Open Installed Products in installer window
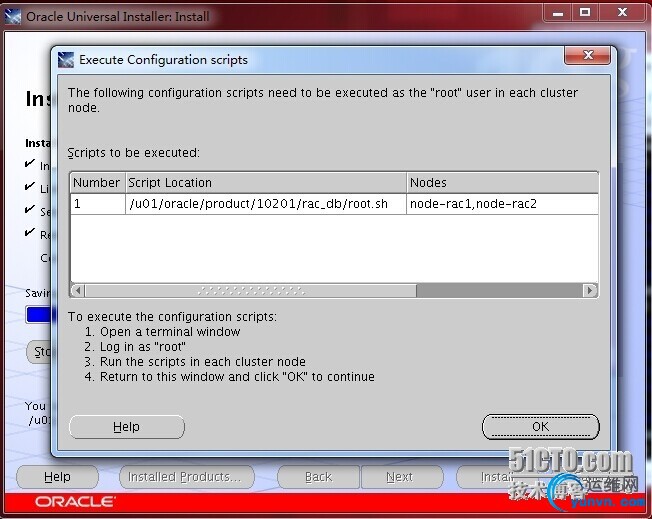 tap(187, 477)
